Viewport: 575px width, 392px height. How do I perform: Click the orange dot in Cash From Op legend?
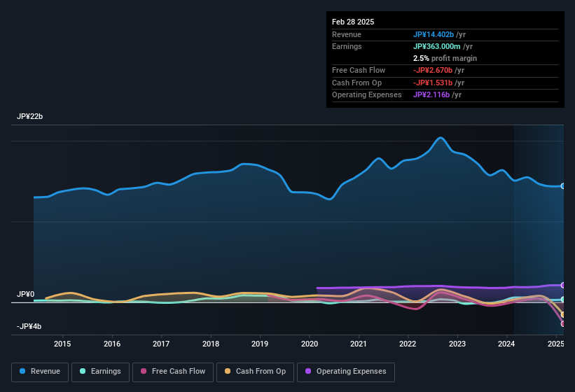pyautogui.click(x=228, y=371)
